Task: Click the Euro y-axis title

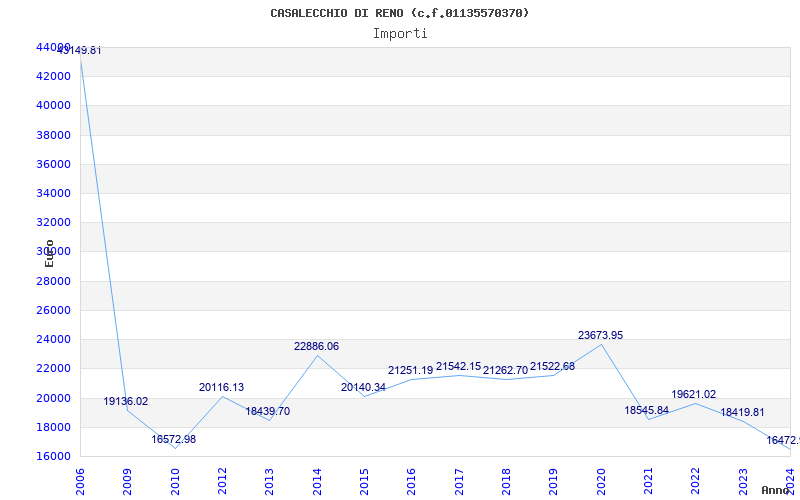Action: [x=49, y=253]
